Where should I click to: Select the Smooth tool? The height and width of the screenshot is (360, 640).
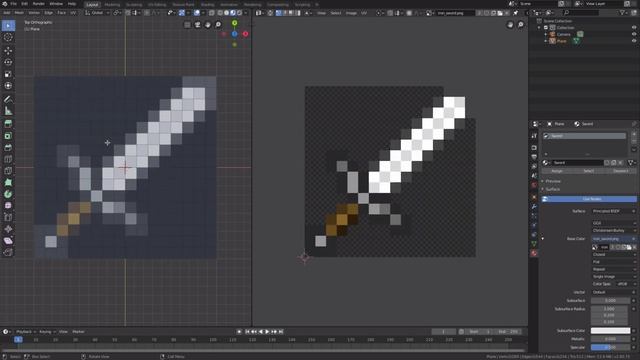8,206
